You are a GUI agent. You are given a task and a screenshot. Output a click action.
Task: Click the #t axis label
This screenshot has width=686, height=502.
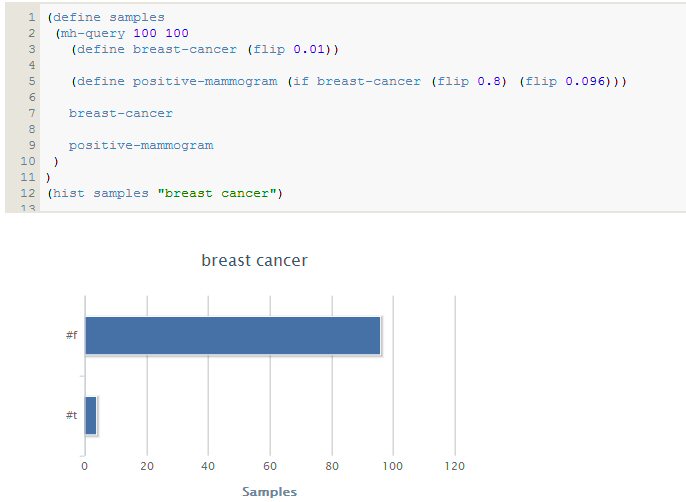pyautogui.click(x=71, y=415)
